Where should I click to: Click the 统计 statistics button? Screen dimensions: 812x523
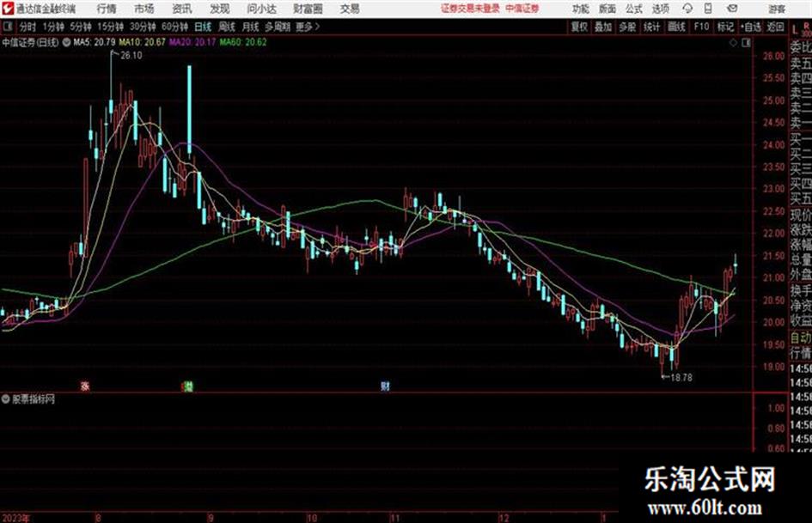pyautogui.click(x=651, y=27)
